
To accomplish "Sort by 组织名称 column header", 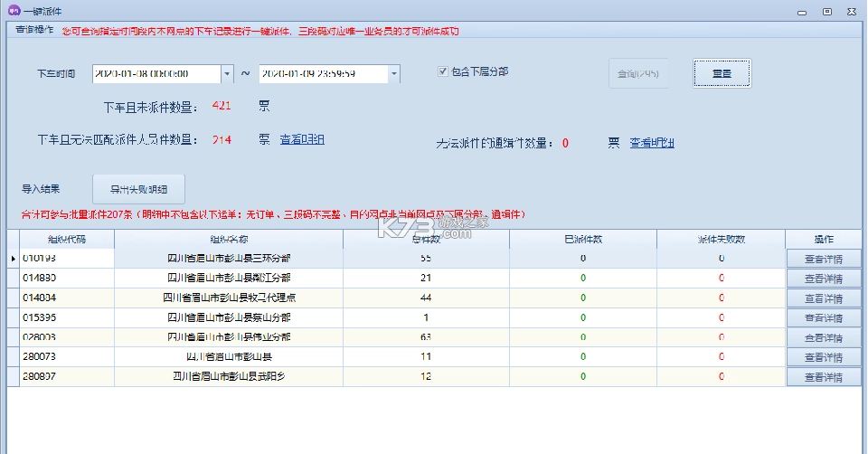I will [228, 240].
